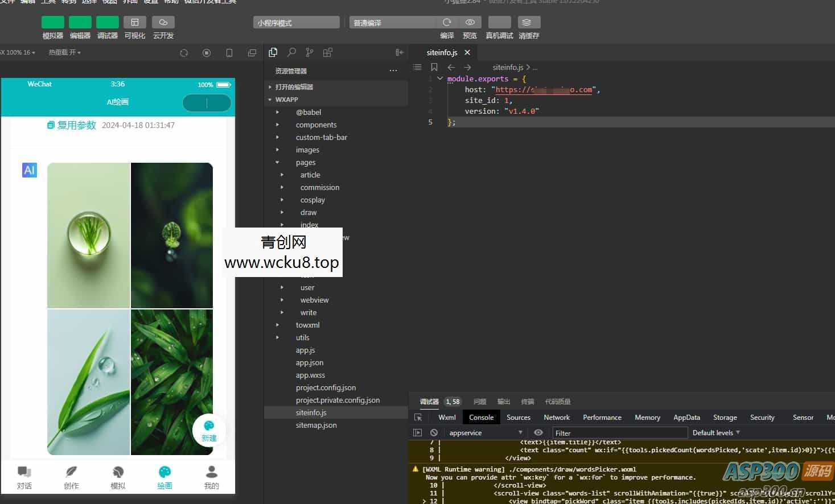Open the 视图 menu in the menu bar
The image size is (835, 504).
pos(108,2)
